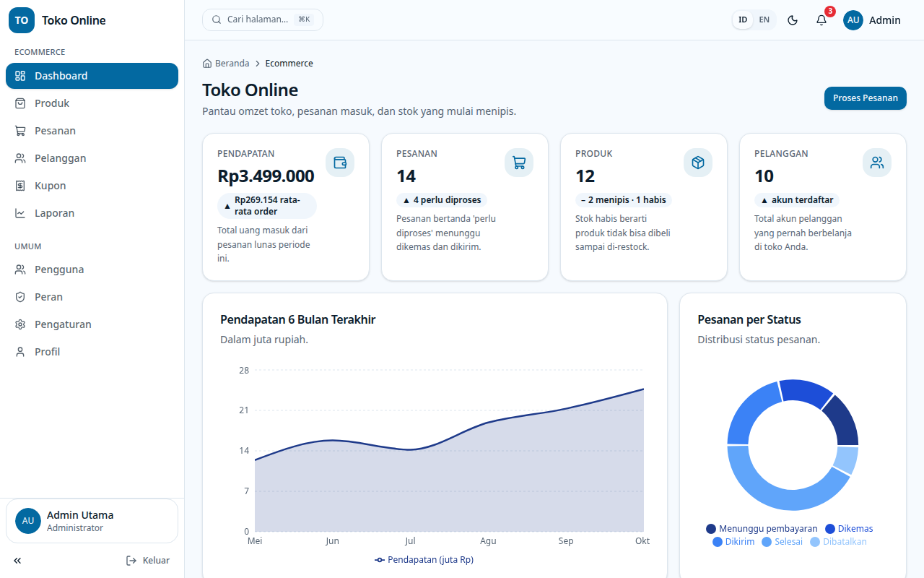Go to Pelanggan page
This screenshot has width=924, height=578.
pyautogui.click(x=92, y=158)
